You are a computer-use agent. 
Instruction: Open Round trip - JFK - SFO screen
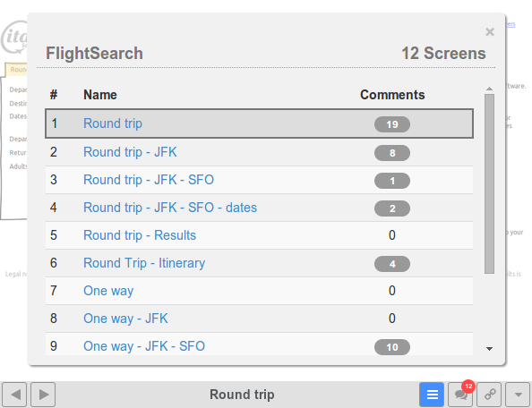(149, 180)
